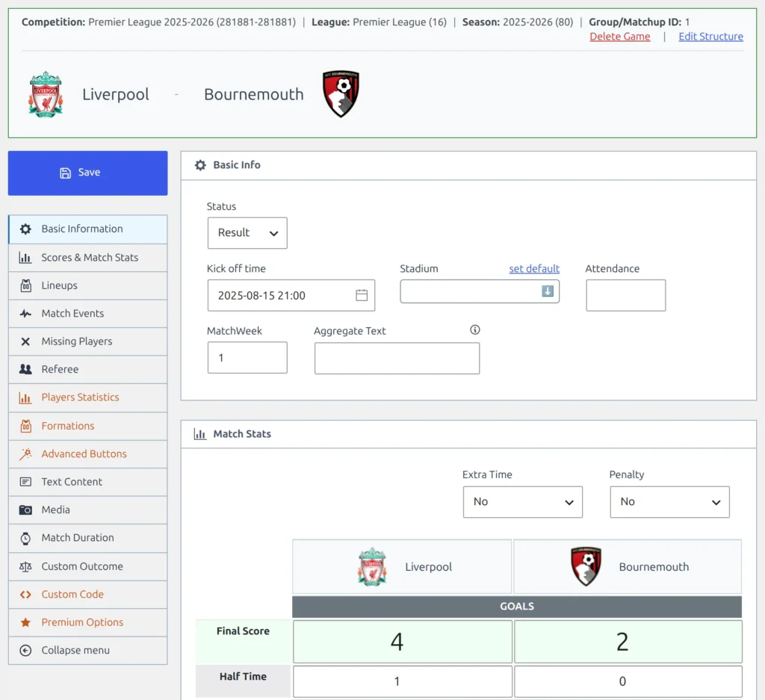Click the Premium Options star icon
This screenshot has width=765, height=700.
[25, 622]
